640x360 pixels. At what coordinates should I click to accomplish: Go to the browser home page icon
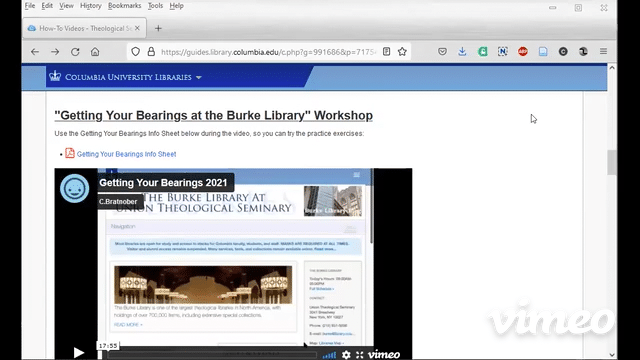(95, 52)
